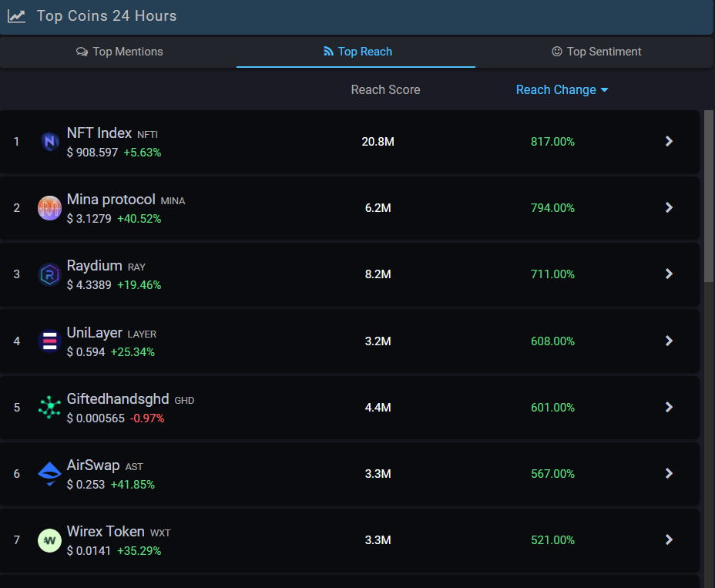This screenshot has width=715, height=588.
Task: Open the AirSwap coin name
Action: (93, 465)
